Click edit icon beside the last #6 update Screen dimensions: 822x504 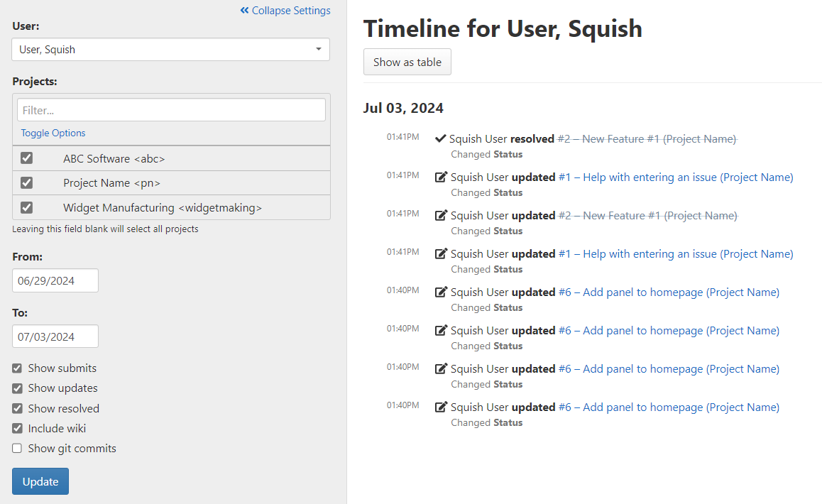(x=441, y=407)
